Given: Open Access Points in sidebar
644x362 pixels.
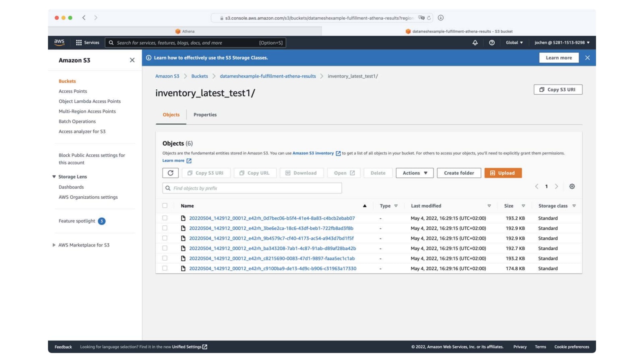Looking at the screenshot, I should coord(73,91).
